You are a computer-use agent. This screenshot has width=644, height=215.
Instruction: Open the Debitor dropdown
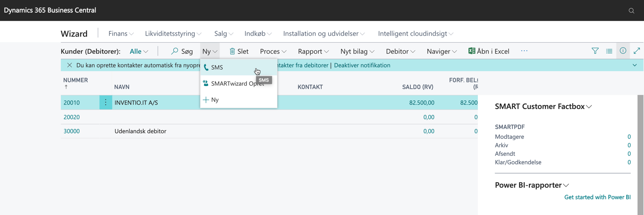pos(401,51)
